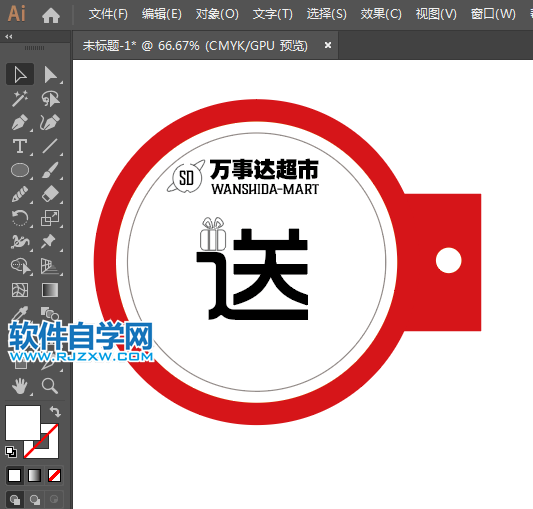Choose the Mesh tool

click(x=20, y=290)
